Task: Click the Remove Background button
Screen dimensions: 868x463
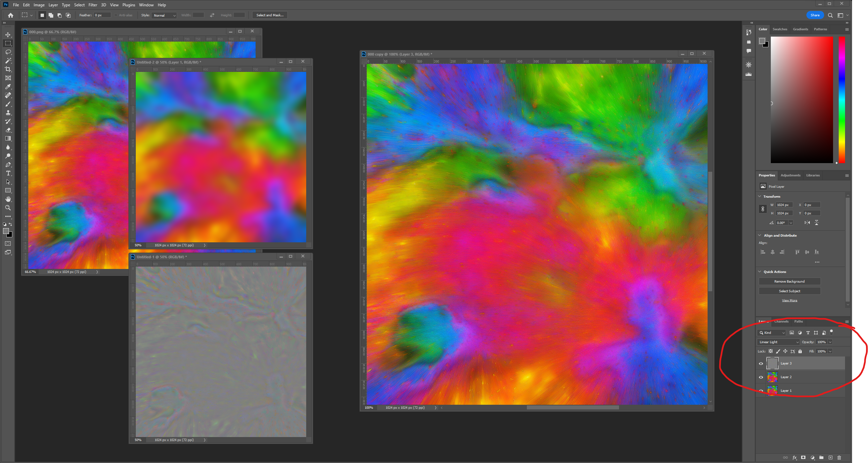Action: (x=789, y=281)
